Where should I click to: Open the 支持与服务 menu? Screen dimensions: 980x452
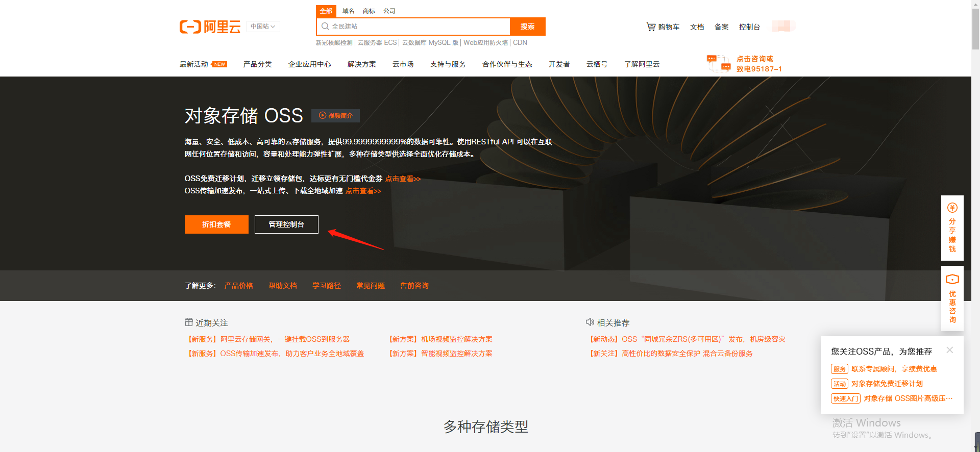point(448,64)
